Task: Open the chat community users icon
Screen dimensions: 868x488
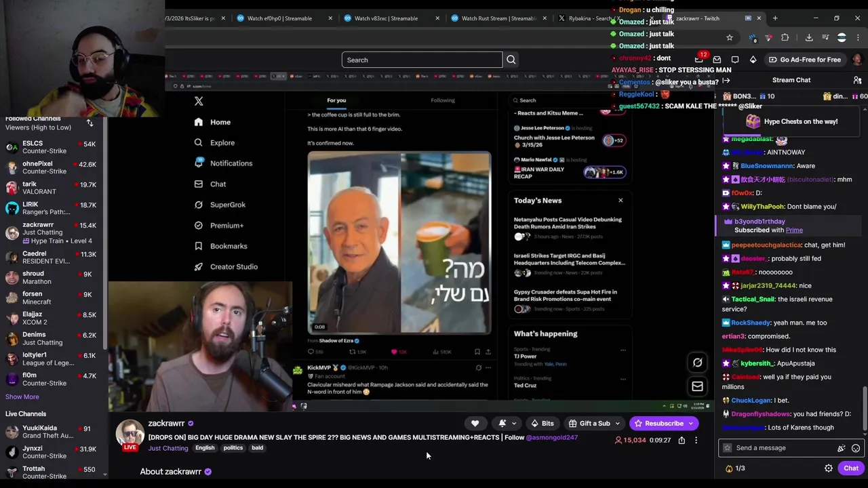Action: coord(857,80)
